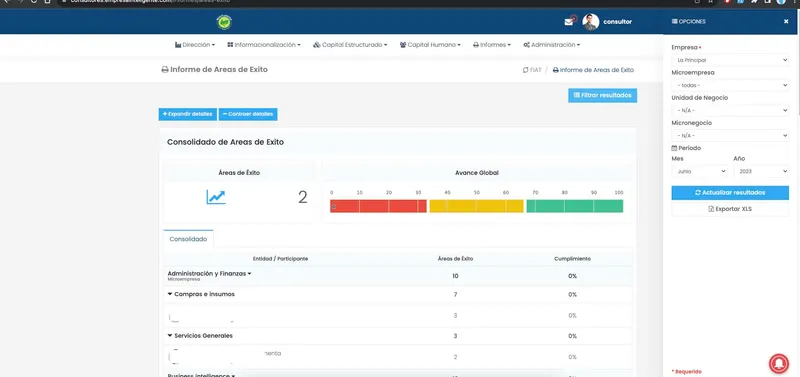This screenshot has height=377, width=800.
Task: Open the Informes menu
Action: point(492,45)
